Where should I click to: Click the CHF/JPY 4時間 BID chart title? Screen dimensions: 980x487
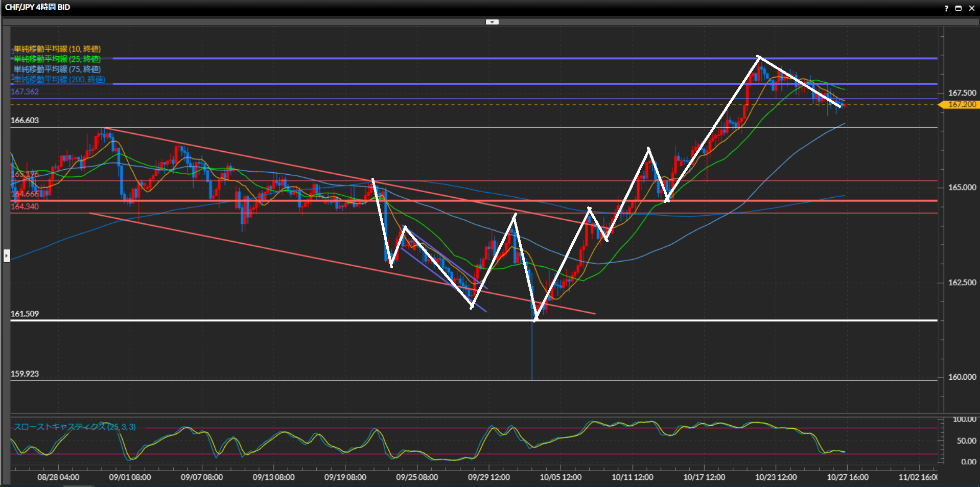[37, 7]
